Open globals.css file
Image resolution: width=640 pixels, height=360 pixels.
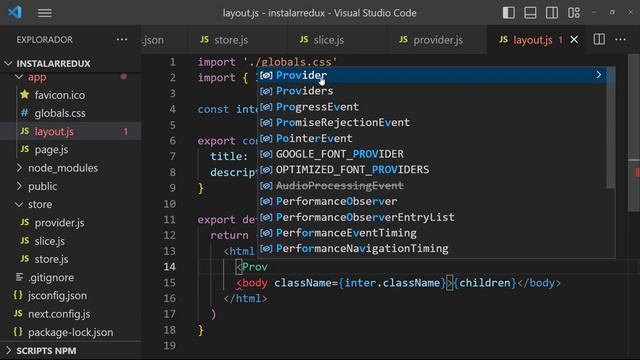point(60,113)
